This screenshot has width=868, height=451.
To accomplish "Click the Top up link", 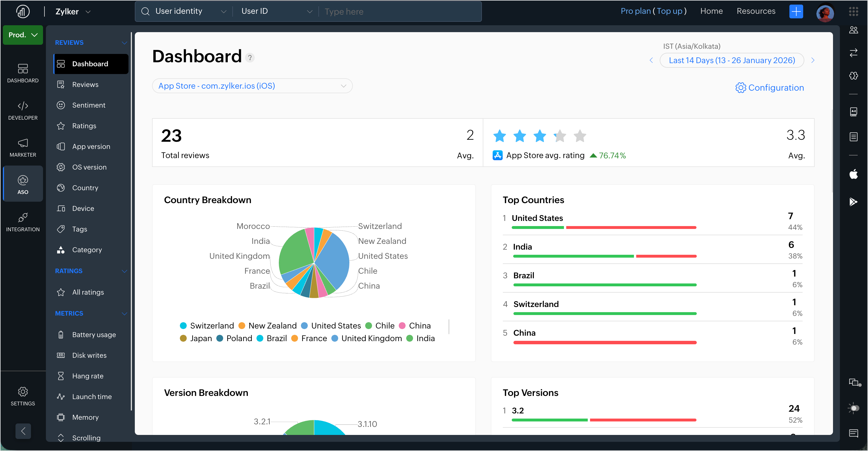I will pyautogui.click(x=669, y=11).
